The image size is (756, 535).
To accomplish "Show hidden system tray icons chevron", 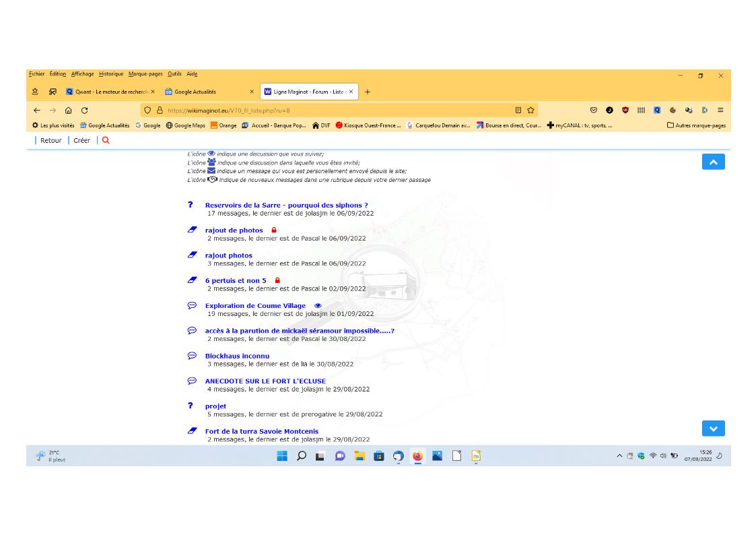I will coord(620,456).
